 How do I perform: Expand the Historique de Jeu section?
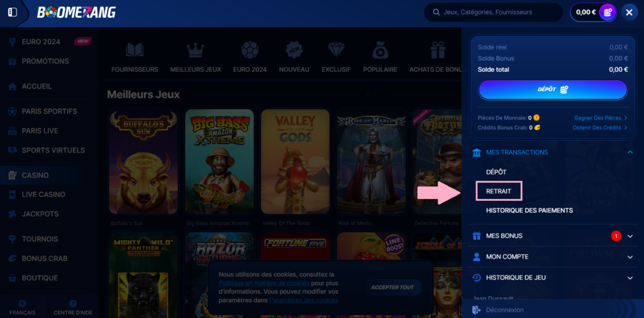point(630,278)
